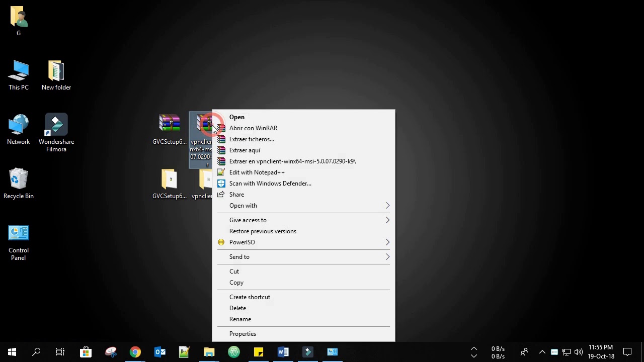The width and height of the screenshot is (644, 362).
Task: Select the Network desktop icon
Action: click(19, 130)
